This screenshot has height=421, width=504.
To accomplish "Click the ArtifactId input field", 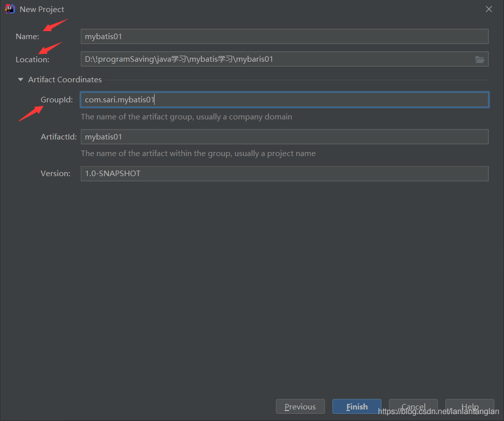I will (x=285, y=136).
